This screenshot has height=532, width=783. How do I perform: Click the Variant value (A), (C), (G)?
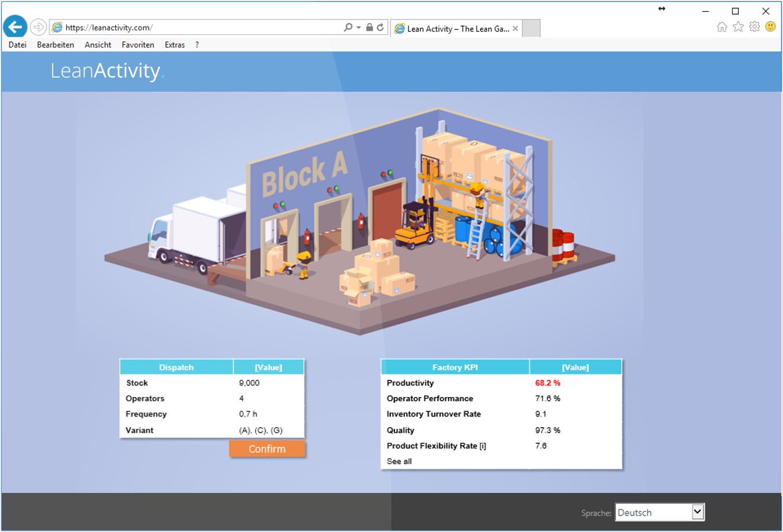261,430
